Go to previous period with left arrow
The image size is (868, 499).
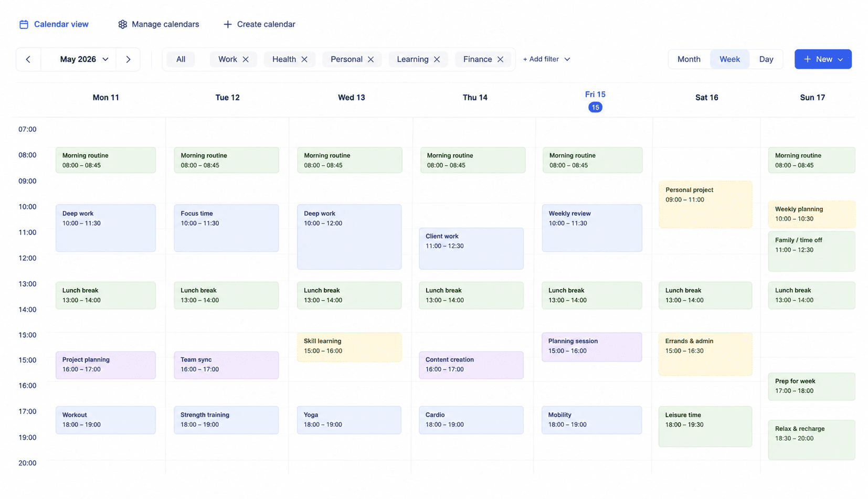click(x=28, y=59)
